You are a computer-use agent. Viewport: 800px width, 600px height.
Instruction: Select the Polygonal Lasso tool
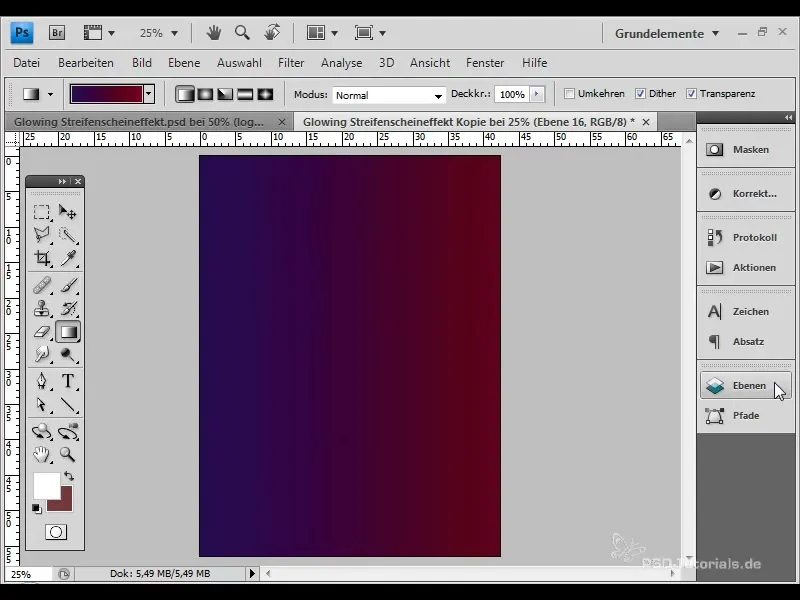(x=42, y=235)
